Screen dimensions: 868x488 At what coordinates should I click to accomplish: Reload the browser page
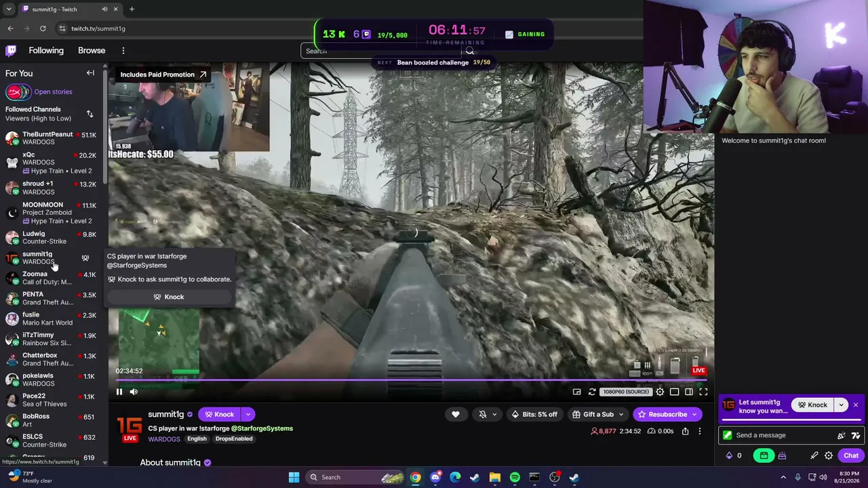click(43, 28)
